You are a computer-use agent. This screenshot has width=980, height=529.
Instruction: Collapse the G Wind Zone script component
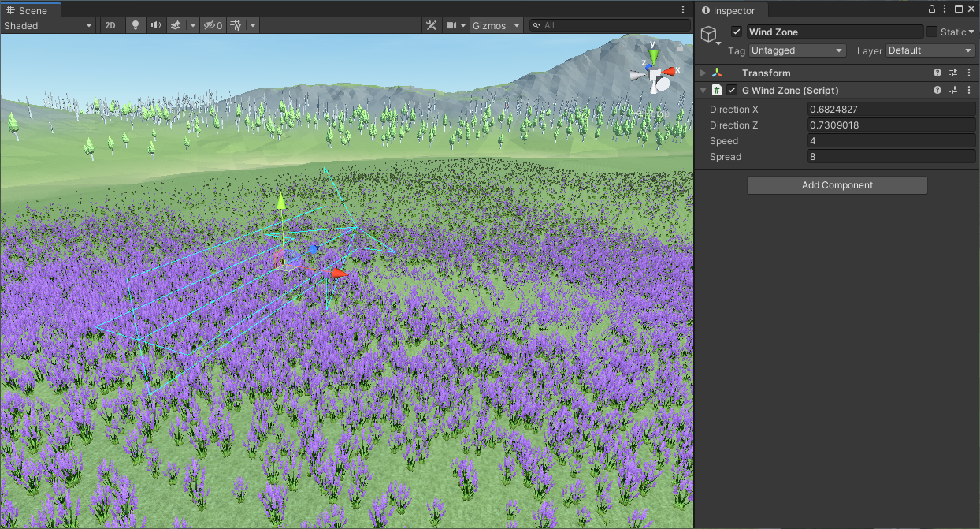click(703, 91)
